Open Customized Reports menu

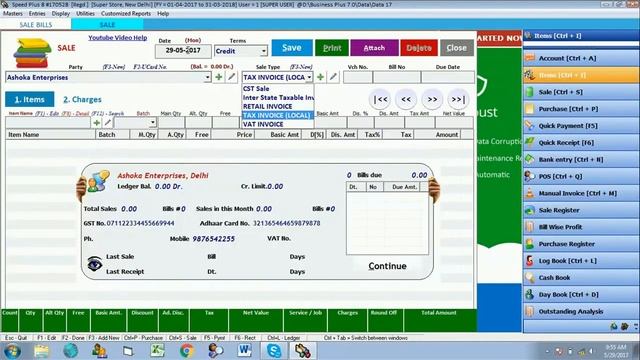126,13
